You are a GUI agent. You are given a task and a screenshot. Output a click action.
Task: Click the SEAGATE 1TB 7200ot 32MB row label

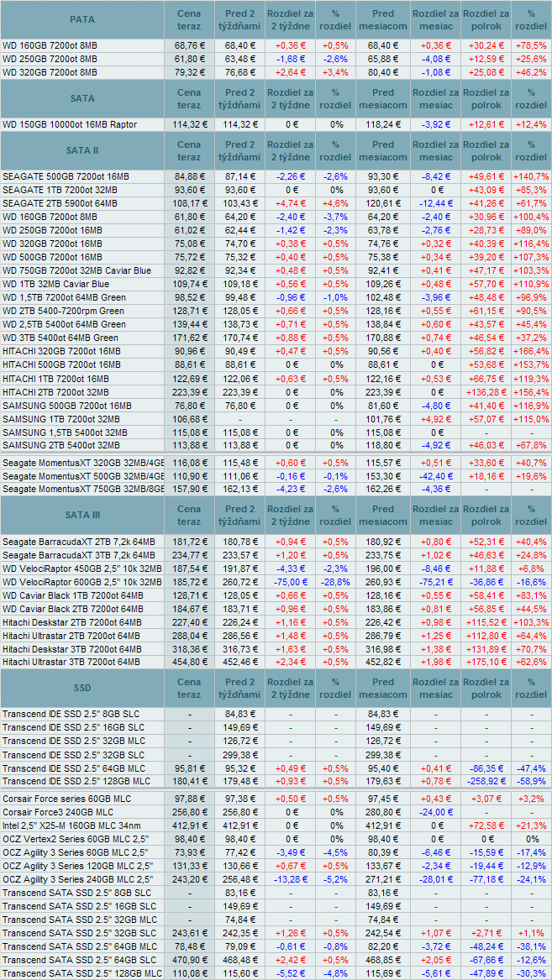pyautogui.click(x=61, y=190)
